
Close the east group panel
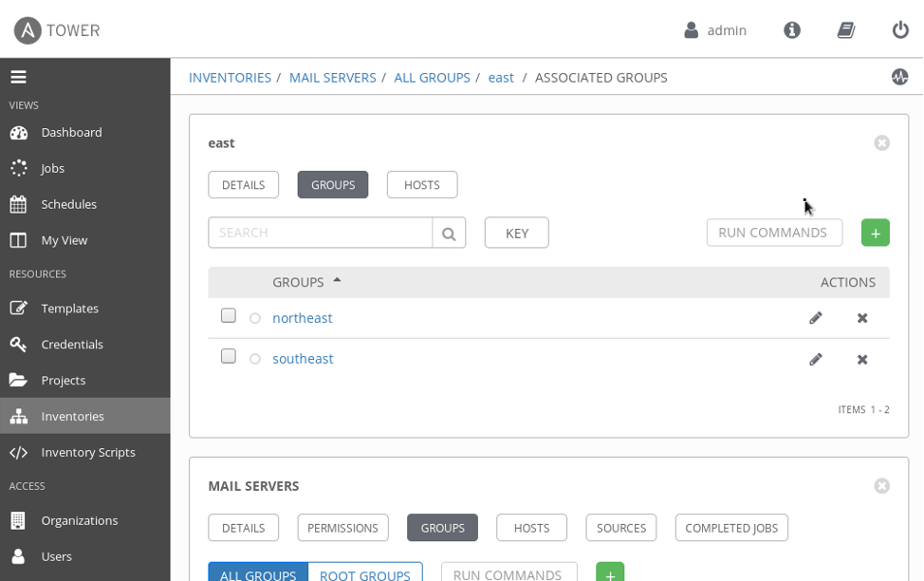click(x=881, y=142)
